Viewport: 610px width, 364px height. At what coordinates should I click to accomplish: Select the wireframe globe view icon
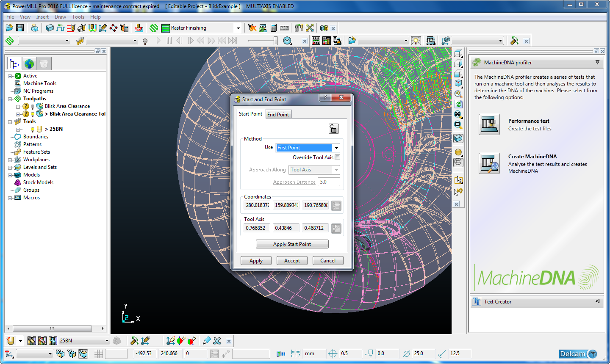(x=458, y=162)
